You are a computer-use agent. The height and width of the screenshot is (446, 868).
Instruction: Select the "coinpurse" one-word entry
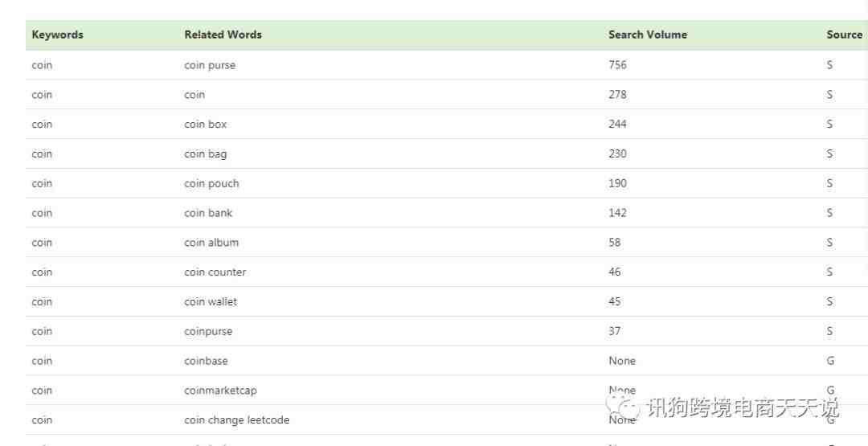[208, 331]
